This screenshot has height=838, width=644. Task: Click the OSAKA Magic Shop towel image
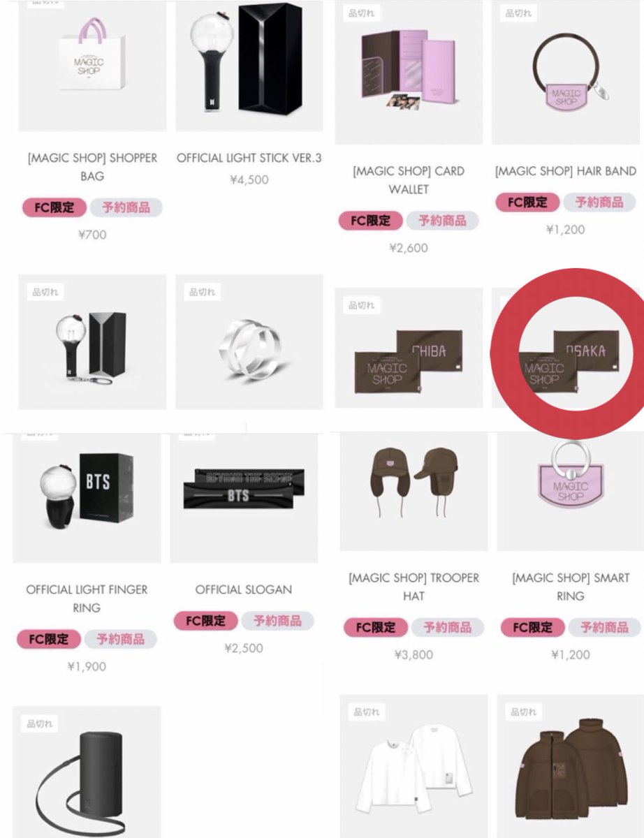point(565,347)
